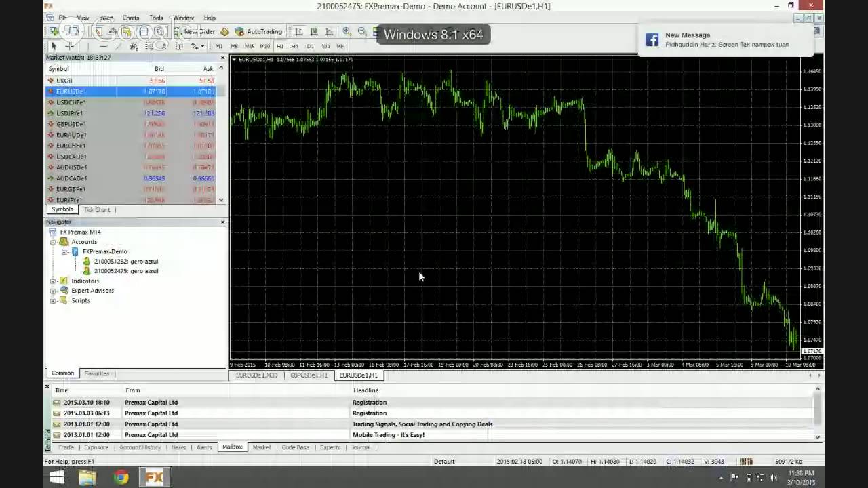
Task: Set timeframe to W1
Action: click(x=325, y=46)
